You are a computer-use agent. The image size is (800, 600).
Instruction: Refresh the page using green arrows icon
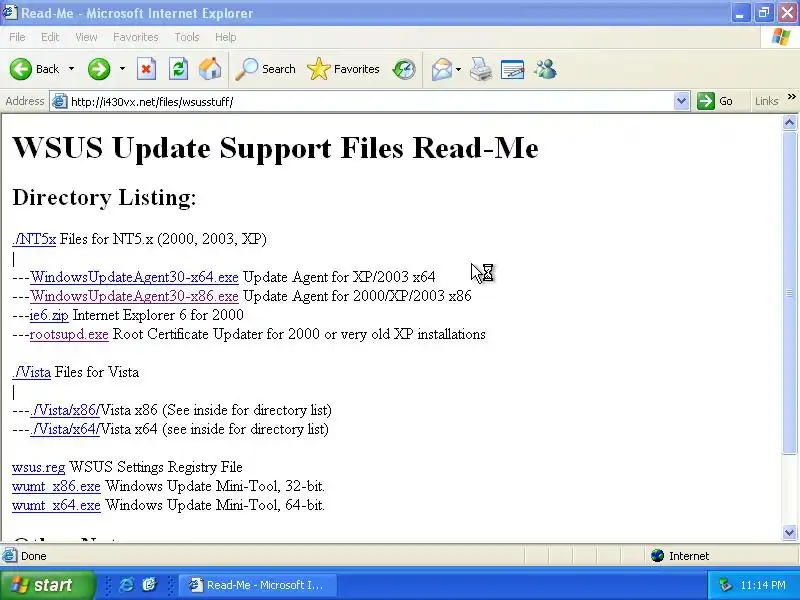[178, 69]
